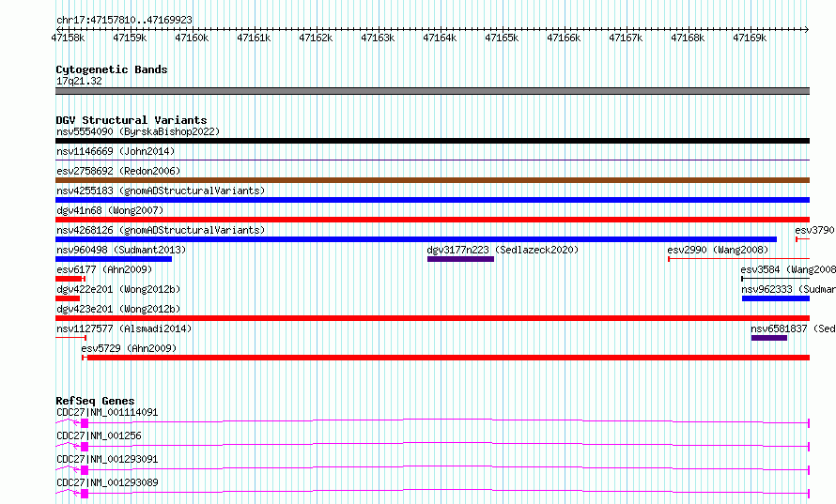836x504 pixels.
Task: Select the red dgv41n68 variant bar
Action: (x=432, y=220)
